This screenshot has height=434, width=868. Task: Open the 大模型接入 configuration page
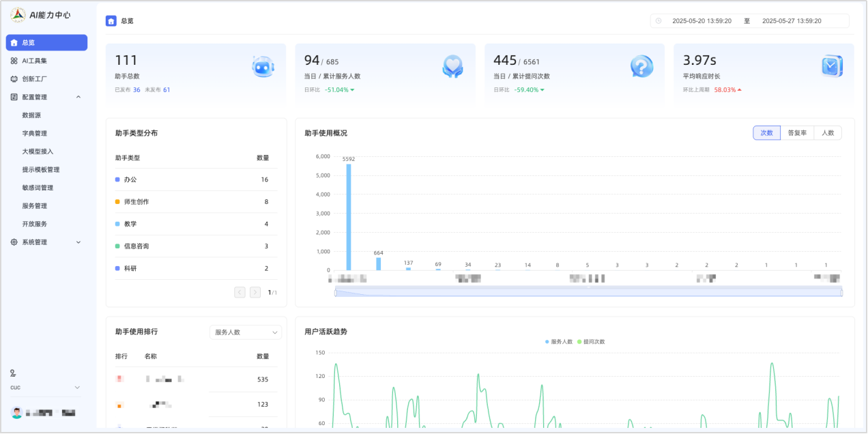point(38,151)
